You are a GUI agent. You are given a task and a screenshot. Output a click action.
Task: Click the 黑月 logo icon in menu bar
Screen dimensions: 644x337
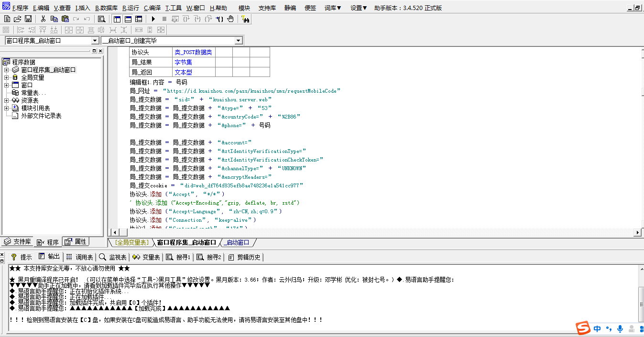click(x=6, y=6)
